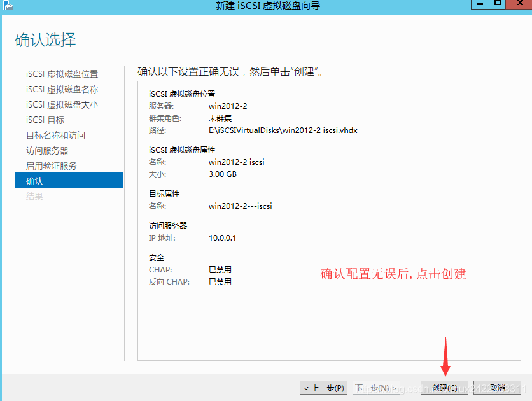Viewport: 532px width, 401px height.
Task: Click the 反向 CHAP: label
Action: coord(169,281)
